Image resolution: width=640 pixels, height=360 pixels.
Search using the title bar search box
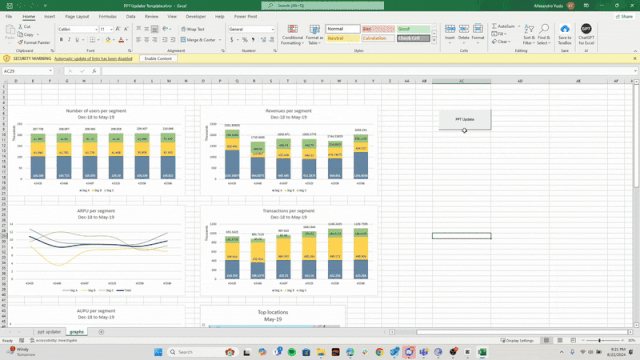[322, 6]
